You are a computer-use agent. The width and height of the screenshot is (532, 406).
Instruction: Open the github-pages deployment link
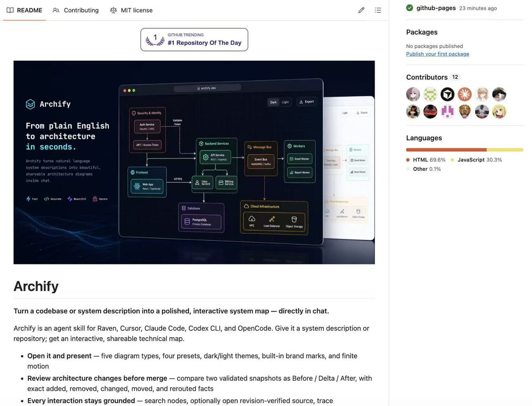[x=436, y=8]
